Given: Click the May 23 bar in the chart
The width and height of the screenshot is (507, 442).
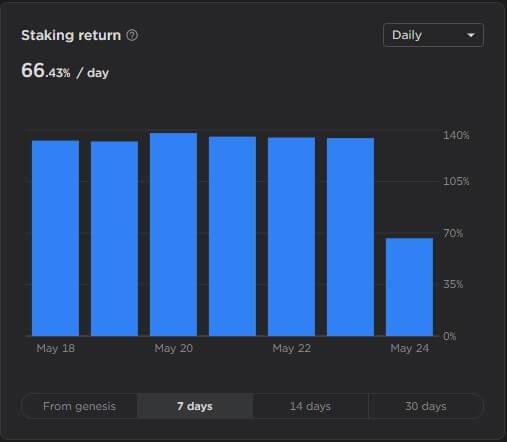Looking at the screenshot, I should tap(350, 237).
